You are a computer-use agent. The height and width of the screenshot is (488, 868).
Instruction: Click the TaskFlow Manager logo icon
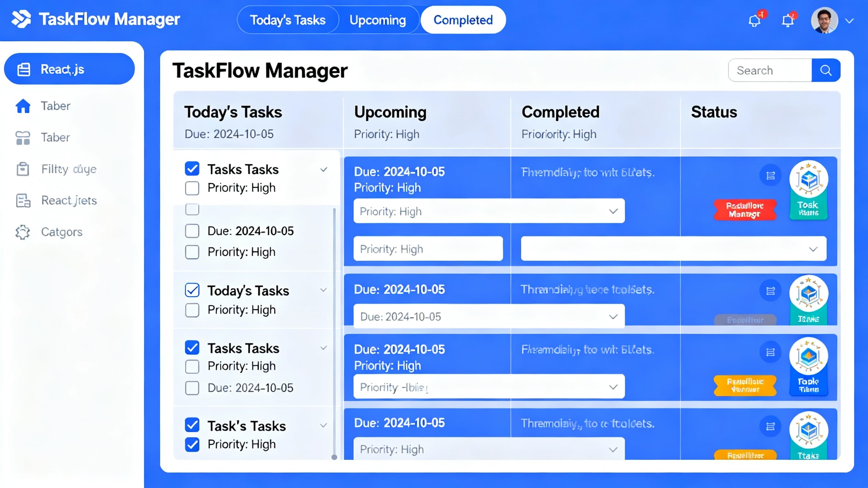click(x=21, y=19)
